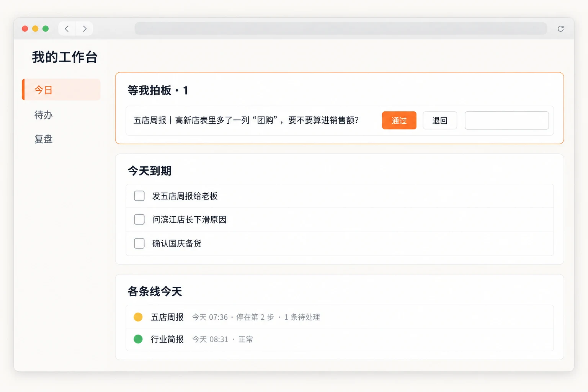The height and width of the screenshot is (392, 588).
Task: Approve the request with 通过 button
Action: pos(399,121)
